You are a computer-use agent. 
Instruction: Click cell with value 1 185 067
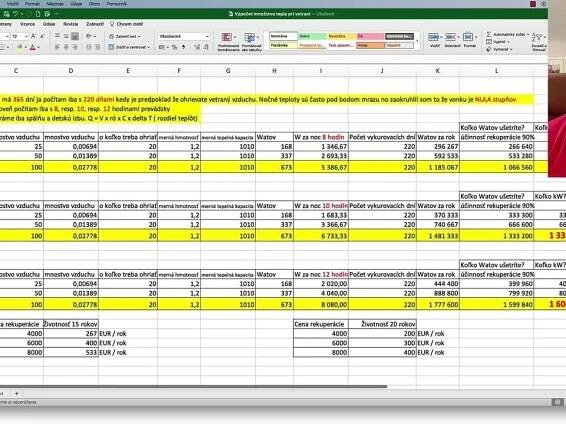[x=437, y=167]
